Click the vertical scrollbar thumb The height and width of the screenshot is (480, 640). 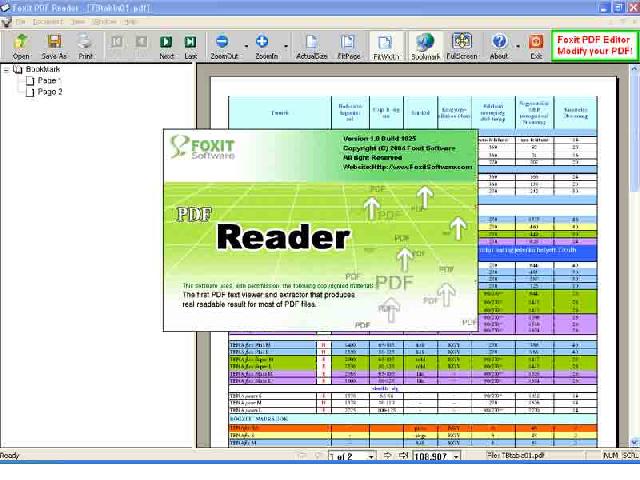634,133
